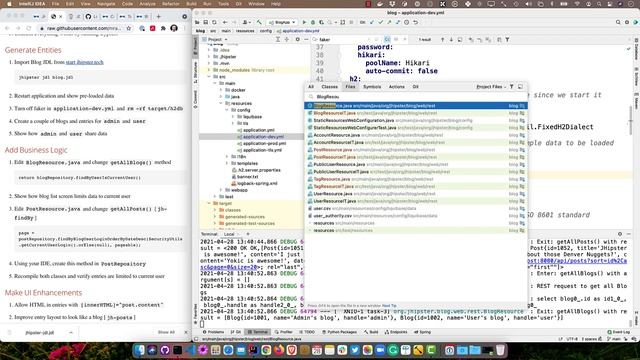This screenshot has width=640, height=360.
Task: Run the BlogApp configuration with the green play icon
Action: tap(304, 22)
